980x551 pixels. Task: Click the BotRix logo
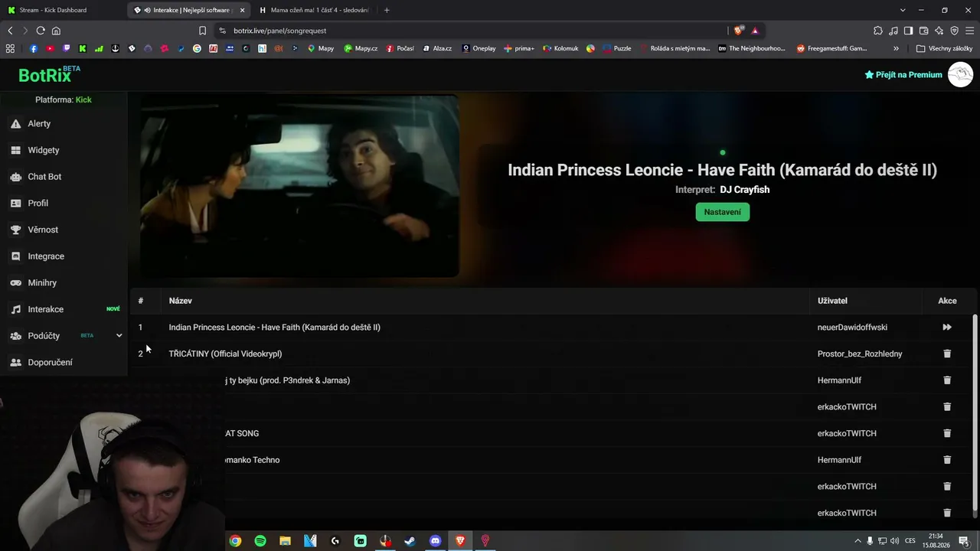coord(50,75)
